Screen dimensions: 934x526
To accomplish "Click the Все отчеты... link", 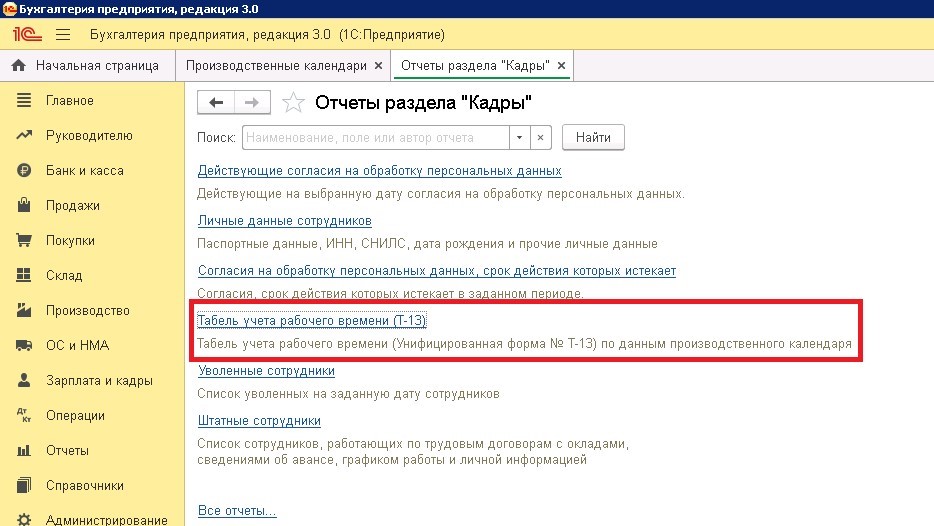I will pos(237,511).
